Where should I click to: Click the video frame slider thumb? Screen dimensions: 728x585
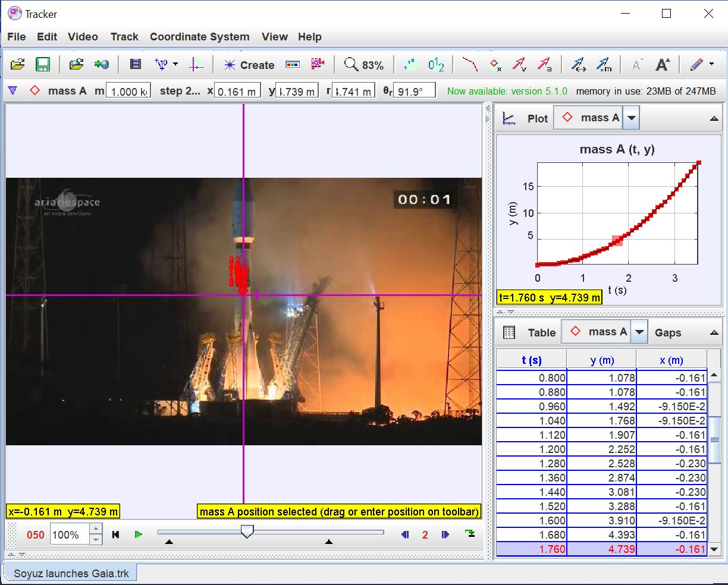pyautogui.click(x=247, y=531)
